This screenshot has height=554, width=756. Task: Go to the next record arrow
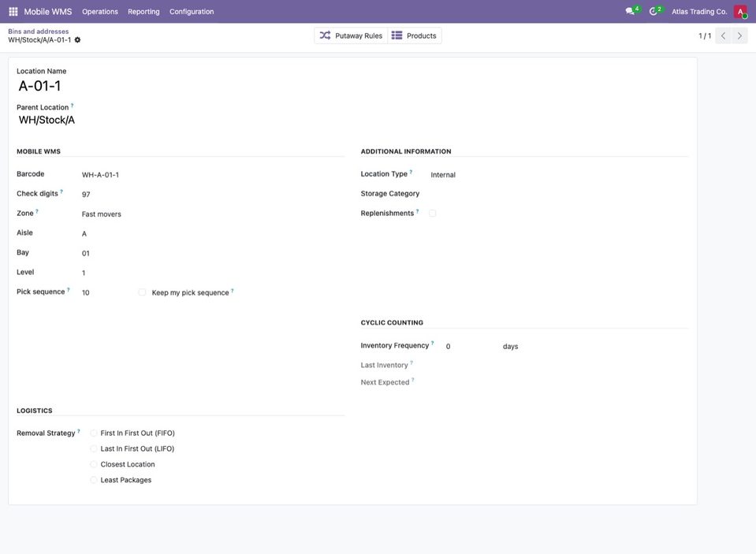coord(739,35)
